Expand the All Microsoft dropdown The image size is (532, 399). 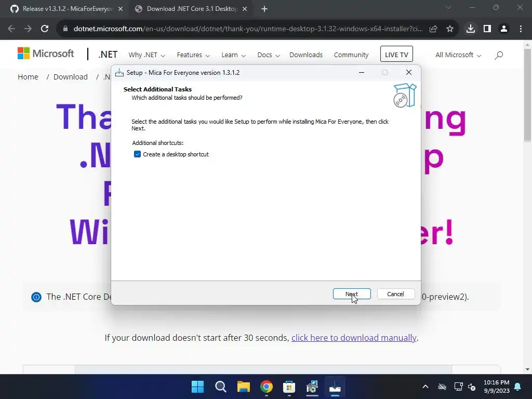click(x=458, y=55)
